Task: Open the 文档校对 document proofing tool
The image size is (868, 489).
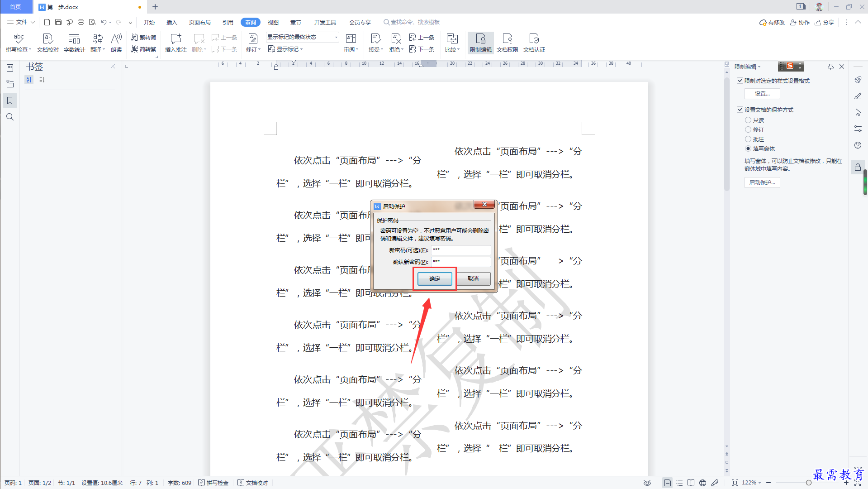Action: click(48, 43)
